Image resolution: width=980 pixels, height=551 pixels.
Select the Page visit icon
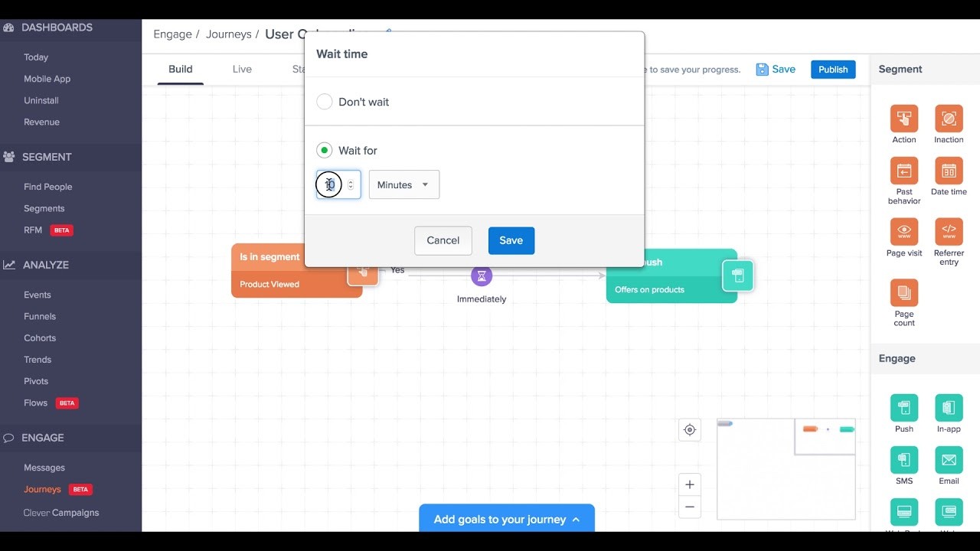(x=903, y=231)
